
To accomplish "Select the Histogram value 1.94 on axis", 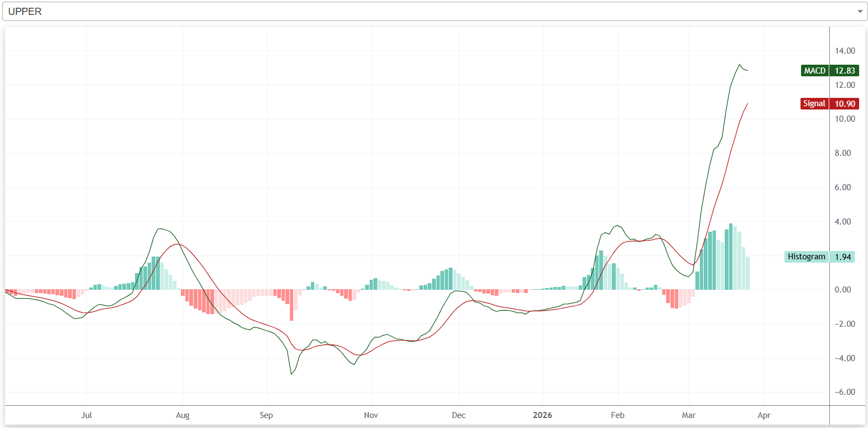I will 843,257.
